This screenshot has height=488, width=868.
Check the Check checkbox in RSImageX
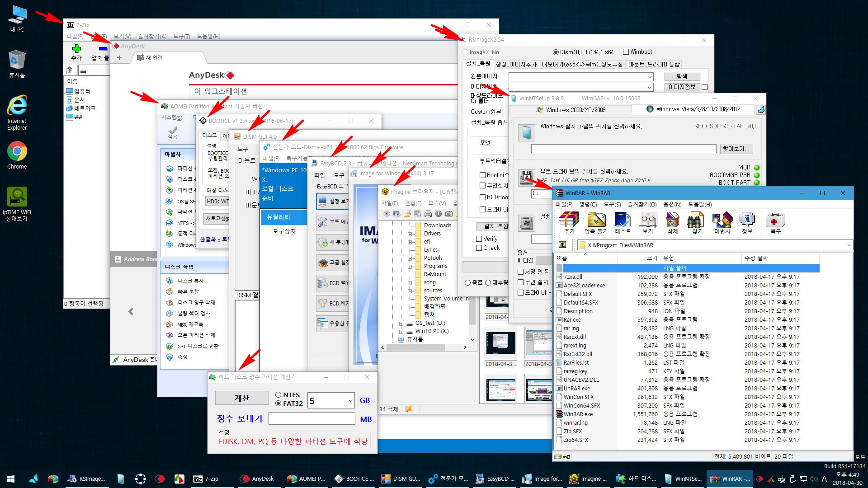[x=479, y=248]
